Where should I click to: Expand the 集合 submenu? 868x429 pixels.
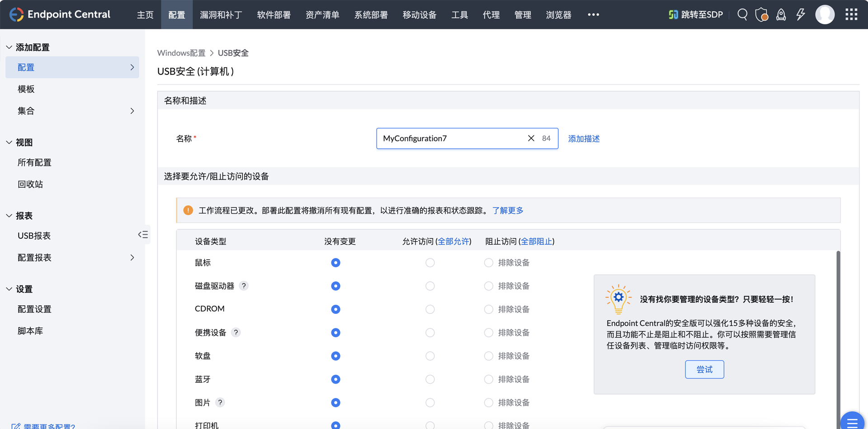point(132,111)
